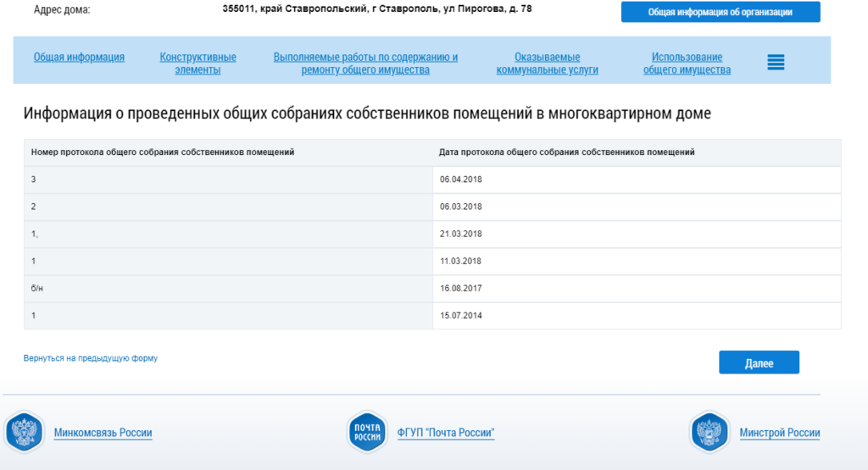Screen dimensions: 868x470
Task: Click the Адрес дома label
Action: tap(62, 10)
